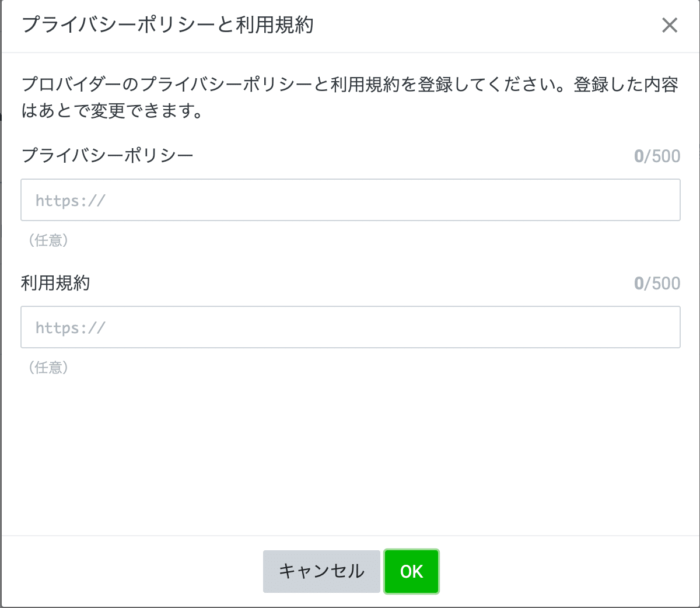Dismiss the dialog using the Cancel button
The width and height of the screenshot is (700, 608).
[x=321, y=572]
